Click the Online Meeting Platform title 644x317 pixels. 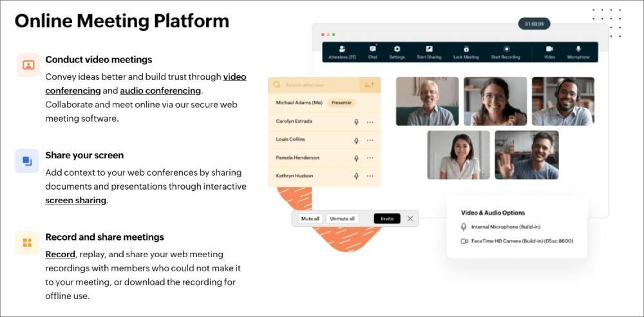pos(122,21)
